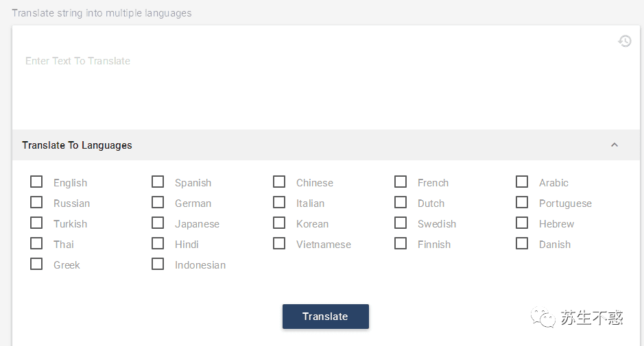Click the Translate To Languages header

point(326,145)
